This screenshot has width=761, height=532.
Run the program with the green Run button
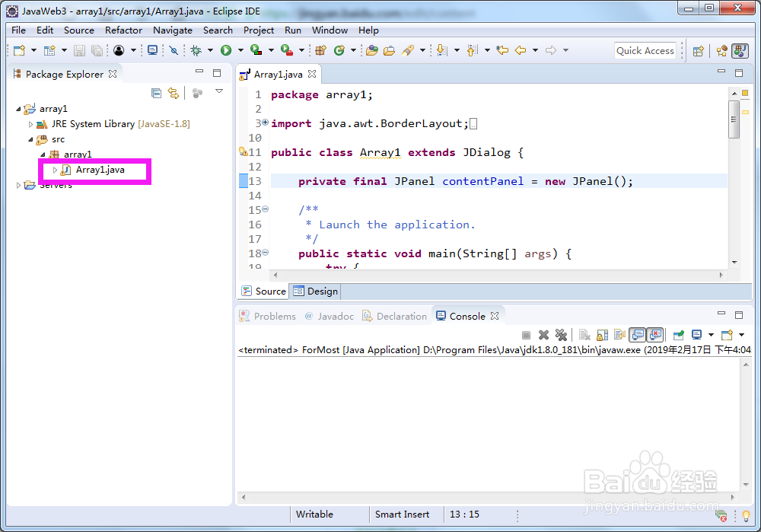pyautogui.click(x=226, y=50)
